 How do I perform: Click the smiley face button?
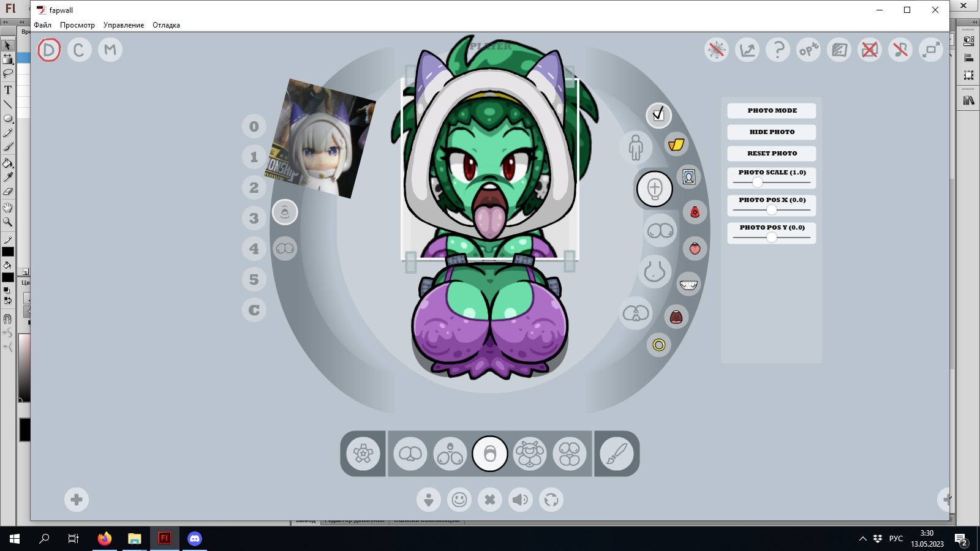(x=459, y=500)
